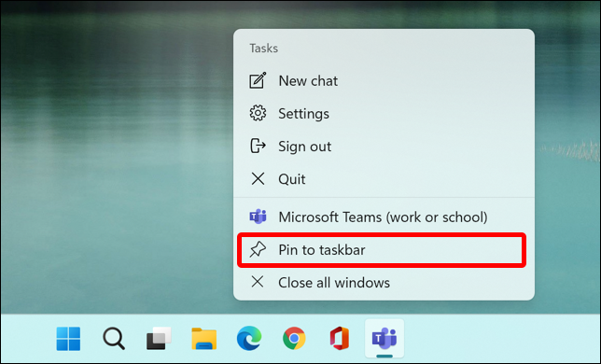This screenshot has width=601, height=364.
Task: Open the Windows Start menu
Action: [68, 339]
